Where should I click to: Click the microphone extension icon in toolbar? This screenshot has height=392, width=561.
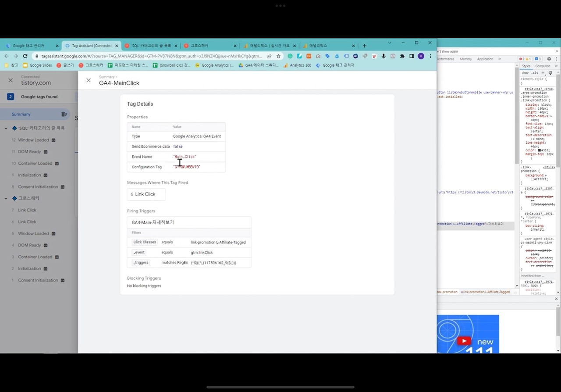point(383,56)
